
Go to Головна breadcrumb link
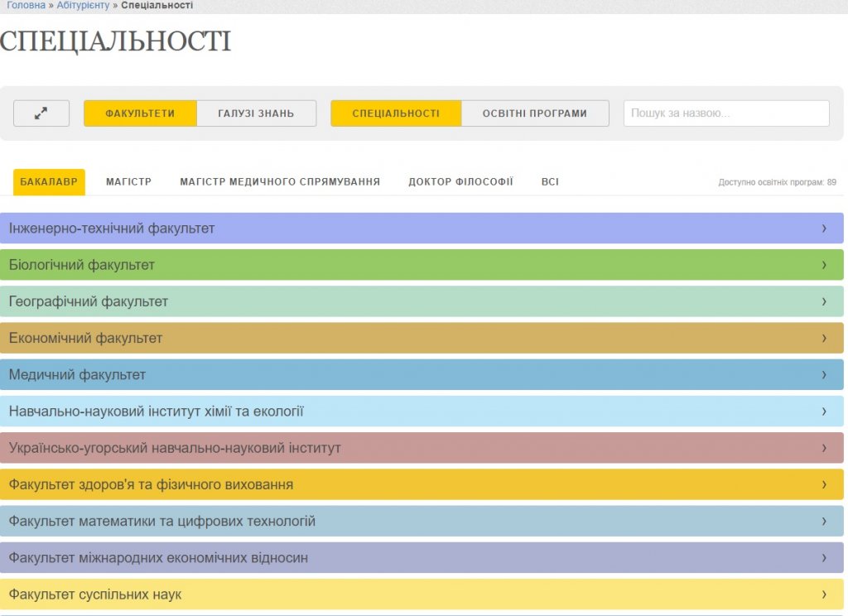coord(26,5)
